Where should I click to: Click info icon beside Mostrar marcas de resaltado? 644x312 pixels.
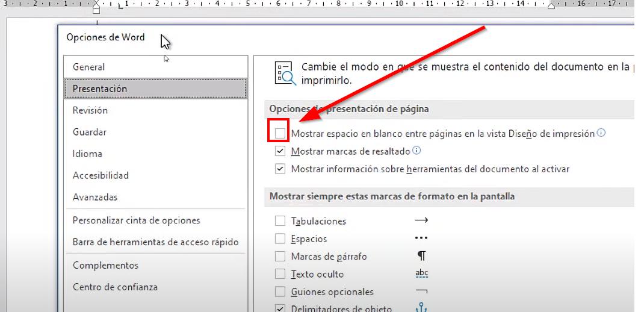pyautogui.click(x=416, y=151)
